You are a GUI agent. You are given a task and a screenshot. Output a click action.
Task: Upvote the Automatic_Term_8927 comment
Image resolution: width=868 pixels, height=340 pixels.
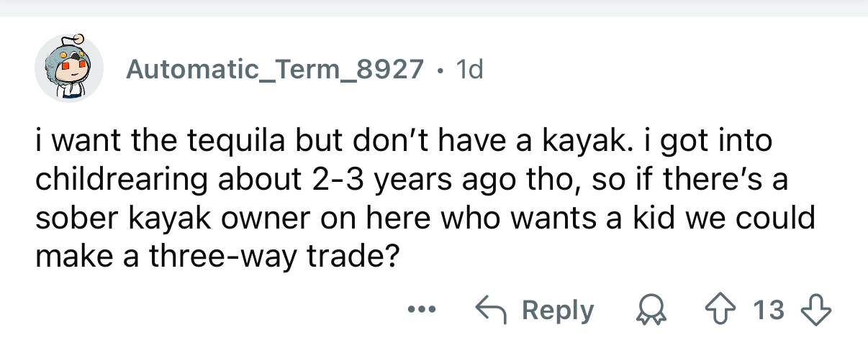pyautogui.click(x=733, y=310)
